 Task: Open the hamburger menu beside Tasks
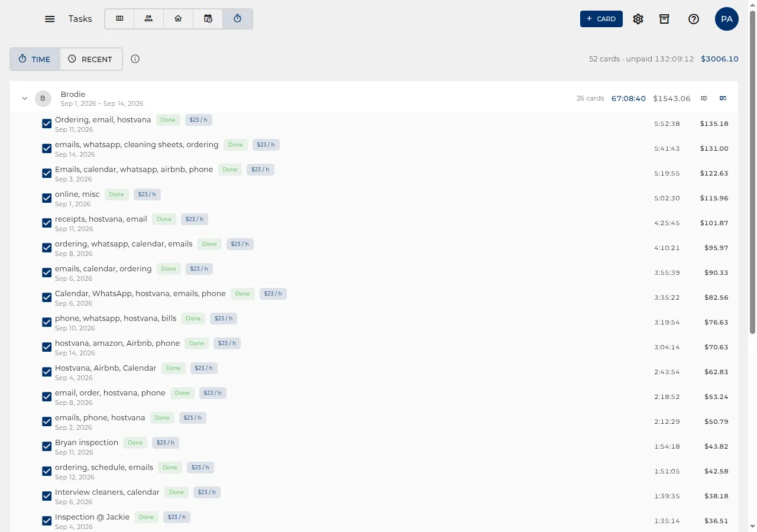pos(50,19)
